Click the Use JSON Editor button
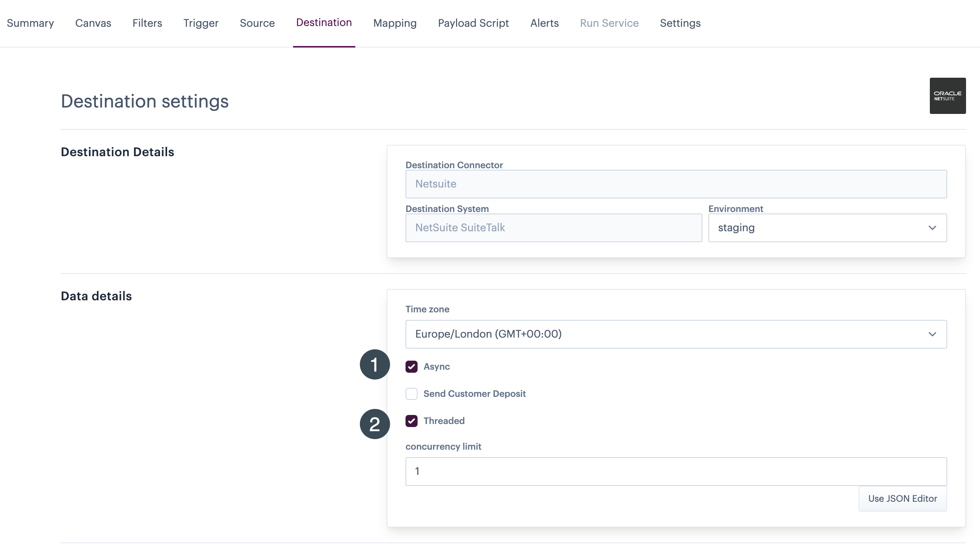The image size is (980, 547). point(902,498)
